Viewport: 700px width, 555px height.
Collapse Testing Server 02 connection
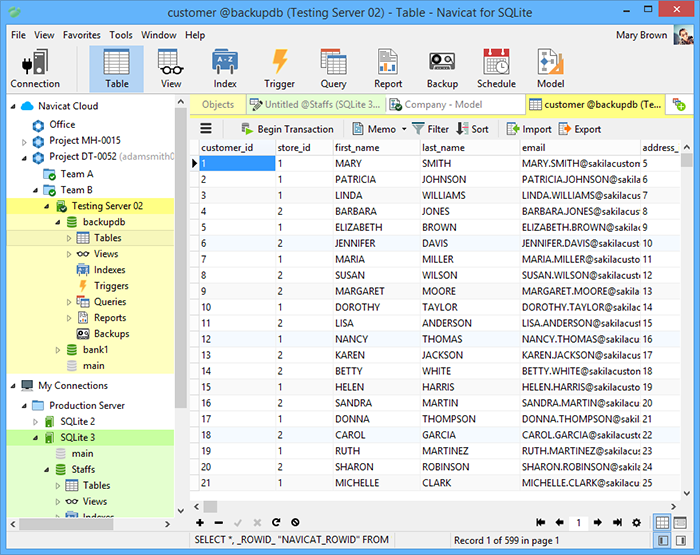pos(46,206)
